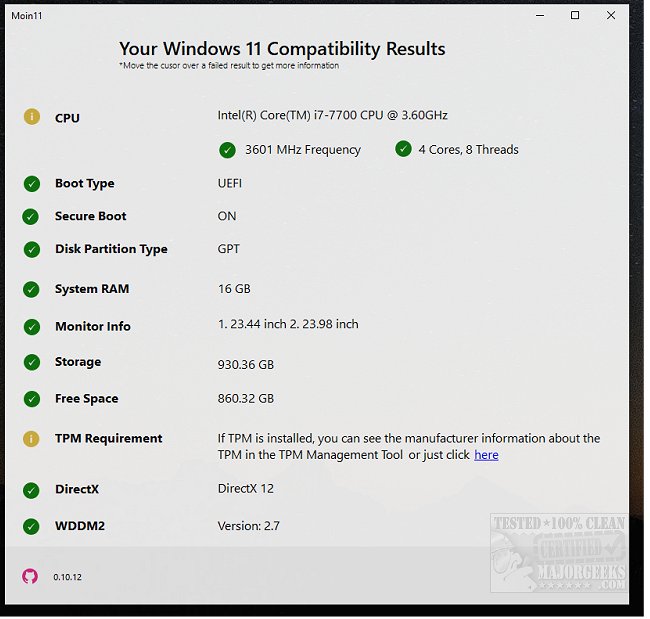Click the Disk Partition Type label

click(111, 249)
